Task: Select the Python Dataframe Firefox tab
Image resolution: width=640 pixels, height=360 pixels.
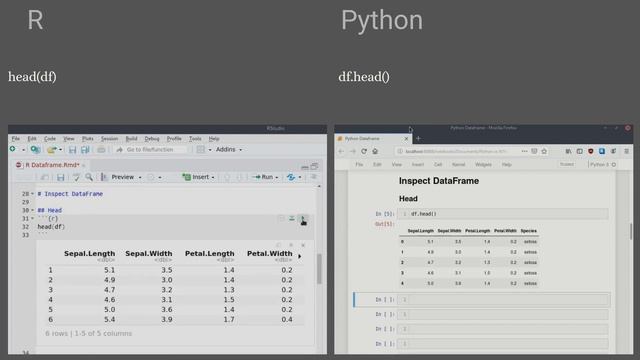Action: [372, 139]
